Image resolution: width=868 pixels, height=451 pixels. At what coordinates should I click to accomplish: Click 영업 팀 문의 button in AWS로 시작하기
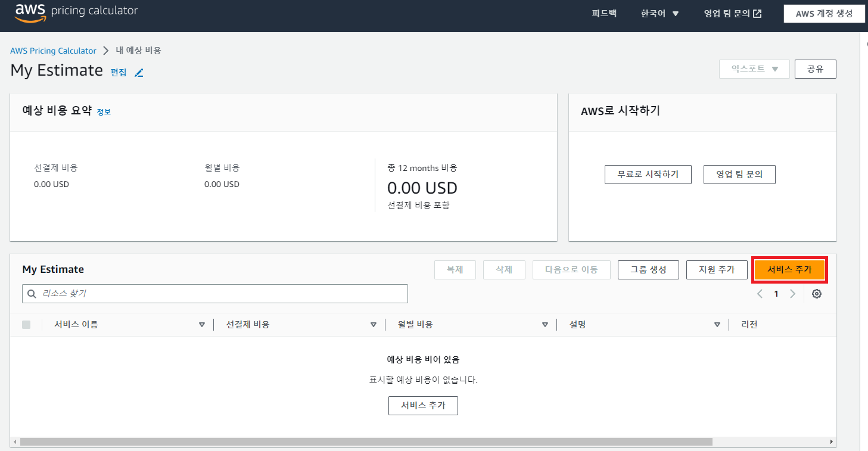click(x=739, y=175)
